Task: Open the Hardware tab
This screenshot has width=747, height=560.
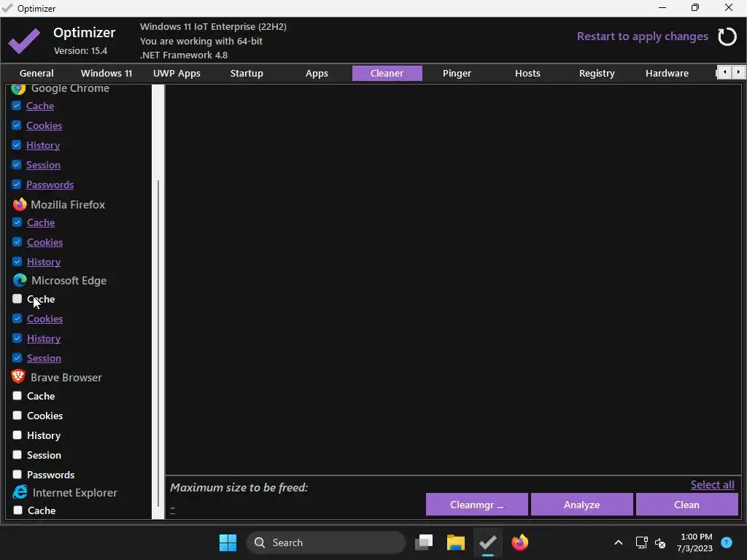Action: click(x=667, y=74)
